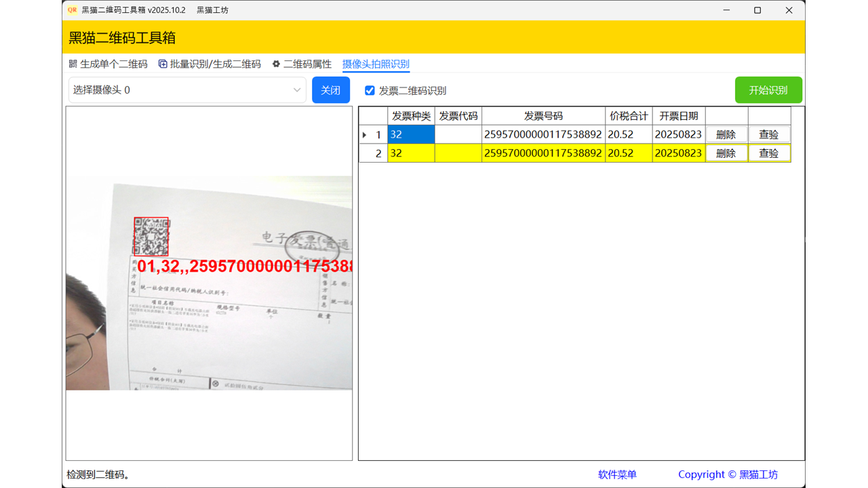Open the 生成单个二维码 tab
This screenshot has width=868, height=488.
click(x=113, y=64)
